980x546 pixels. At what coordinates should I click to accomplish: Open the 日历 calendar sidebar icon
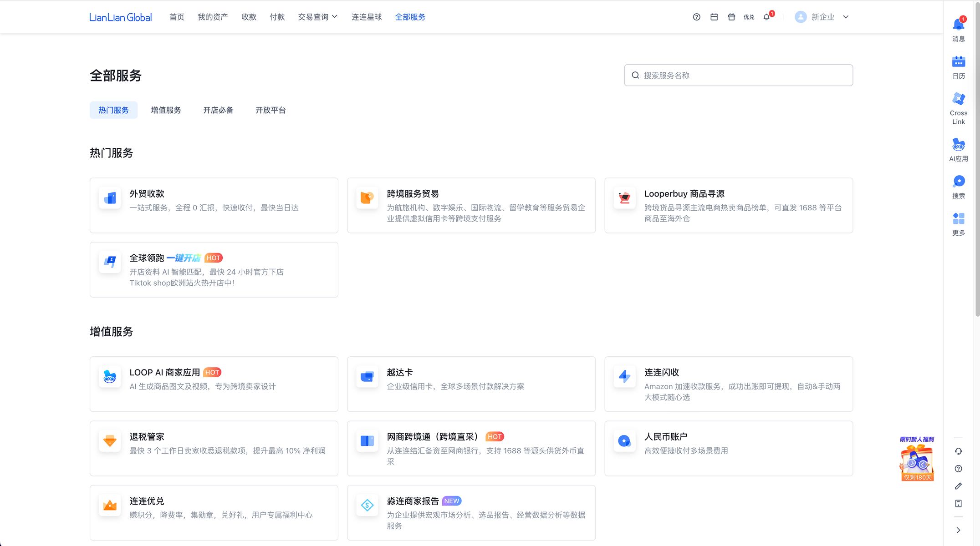click(x=958, y=66)
